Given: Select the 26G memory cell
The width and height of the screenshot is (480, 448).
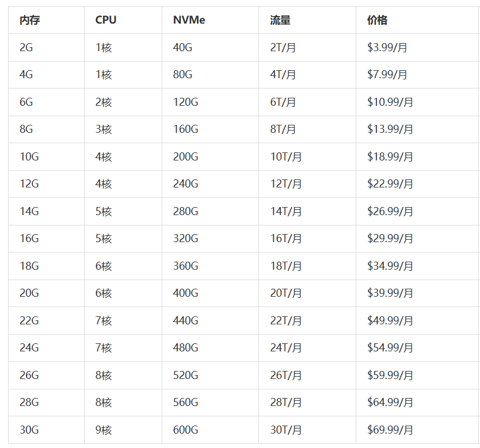Looking at the screenshot, I should pos(29,376).
